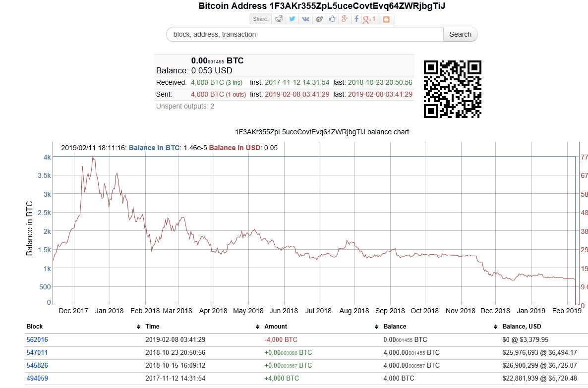The image size is (588, 388).
Task: Click the +0.00000888 BTC amount
Action: pos(288,352)
